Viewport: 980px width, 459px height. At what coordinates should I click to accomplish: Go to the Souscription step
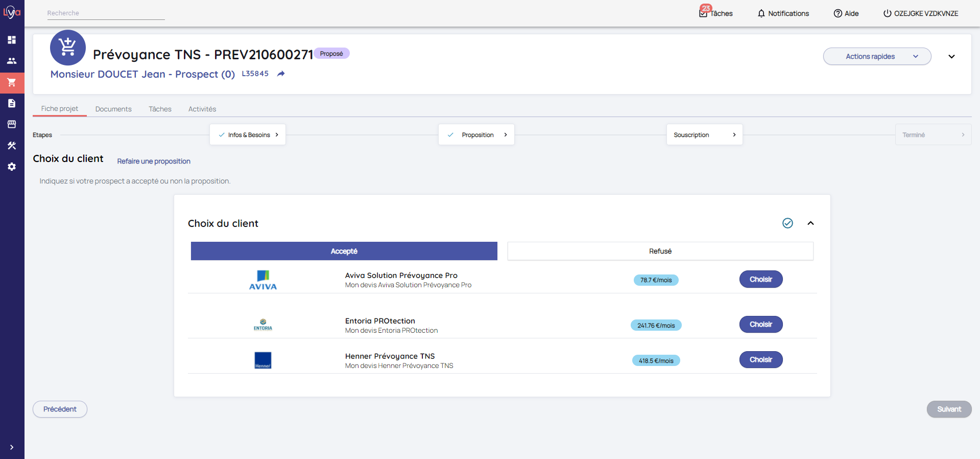pos(704,135)
